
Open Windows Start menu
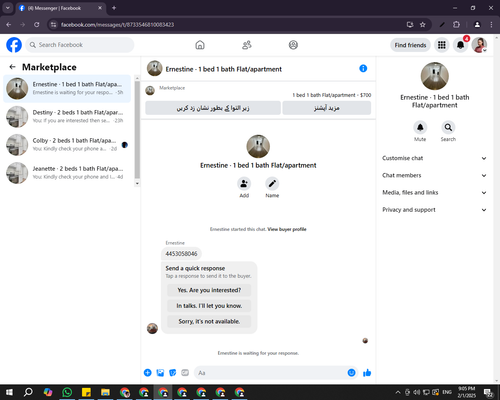[x=9, y=392]
